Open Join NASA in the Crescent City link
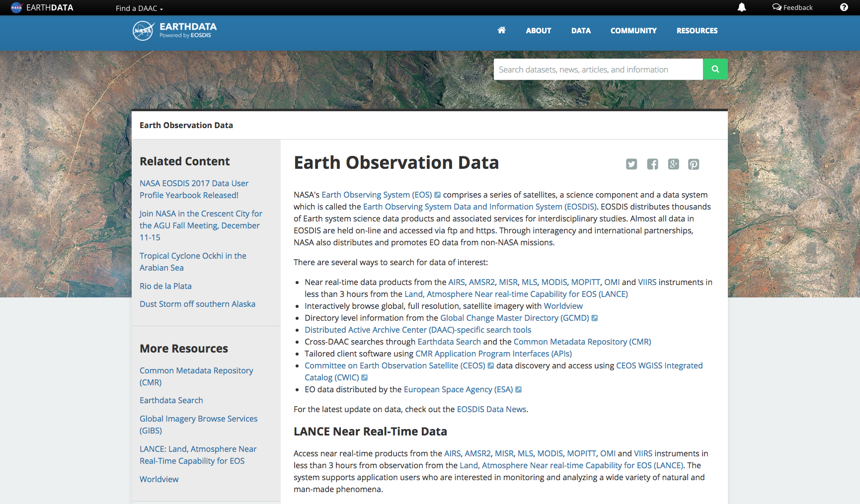860x504 pixels. pos(201,225)
